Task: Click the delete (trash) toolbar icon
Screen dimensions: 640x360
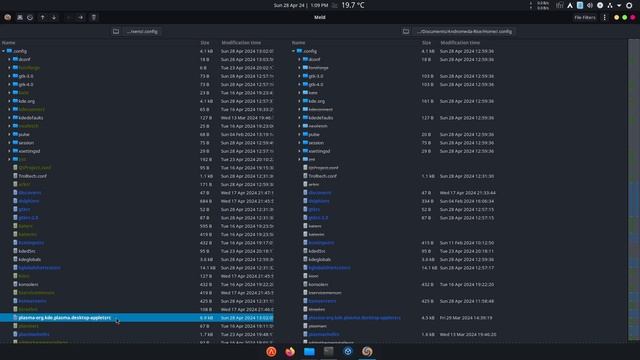Action: [x=93, y=18]
